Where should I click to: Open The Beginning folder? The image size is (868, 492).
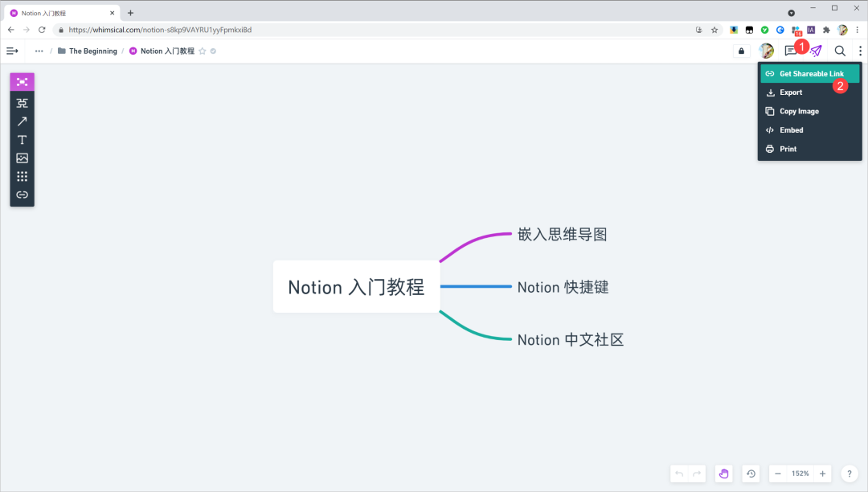(x=88, y=51)
